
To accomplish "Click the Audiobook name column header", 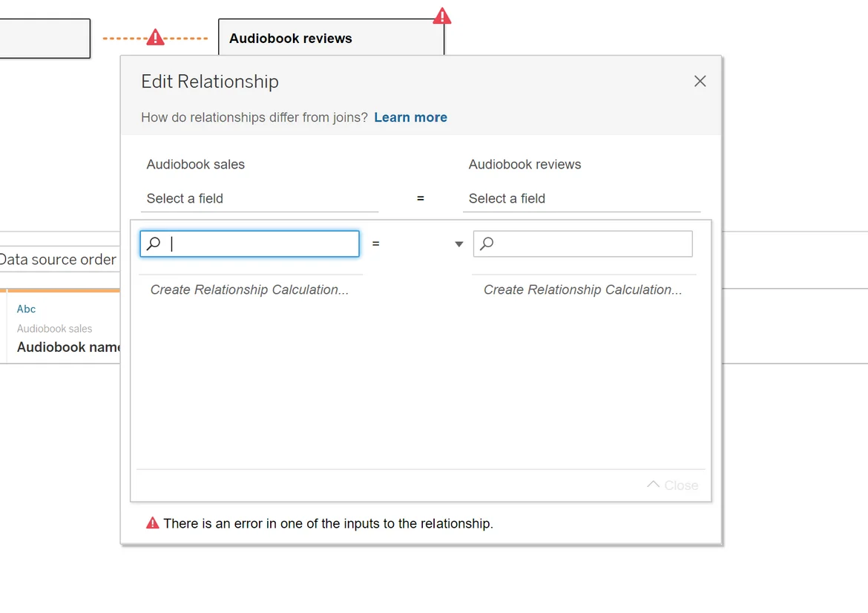I will coord(68,347).
